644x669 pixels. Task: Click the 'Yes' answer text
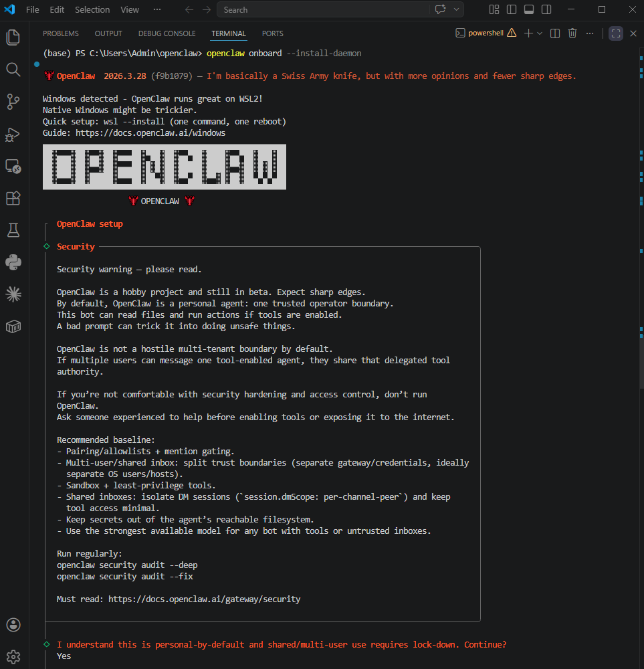point(64,656)
